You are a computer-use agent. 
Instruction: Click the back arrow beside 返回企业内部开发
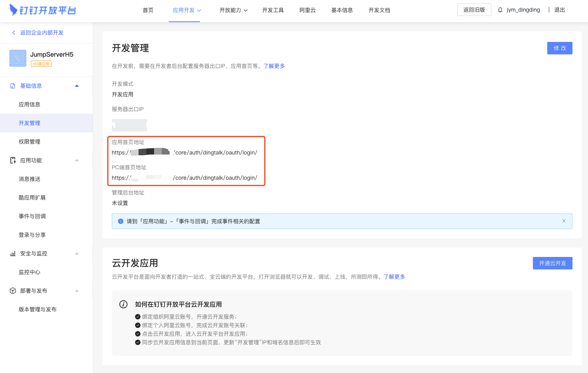13,32
